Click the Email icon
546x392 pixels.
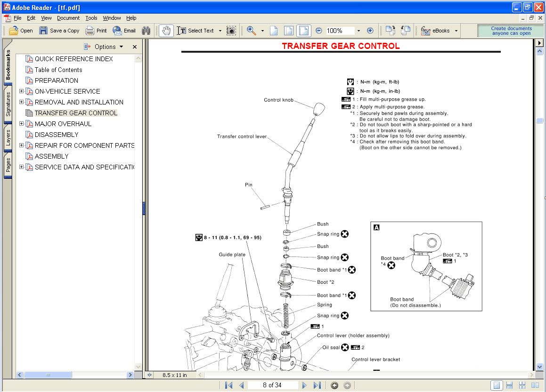pyautogui.click(x=117, y=31)
